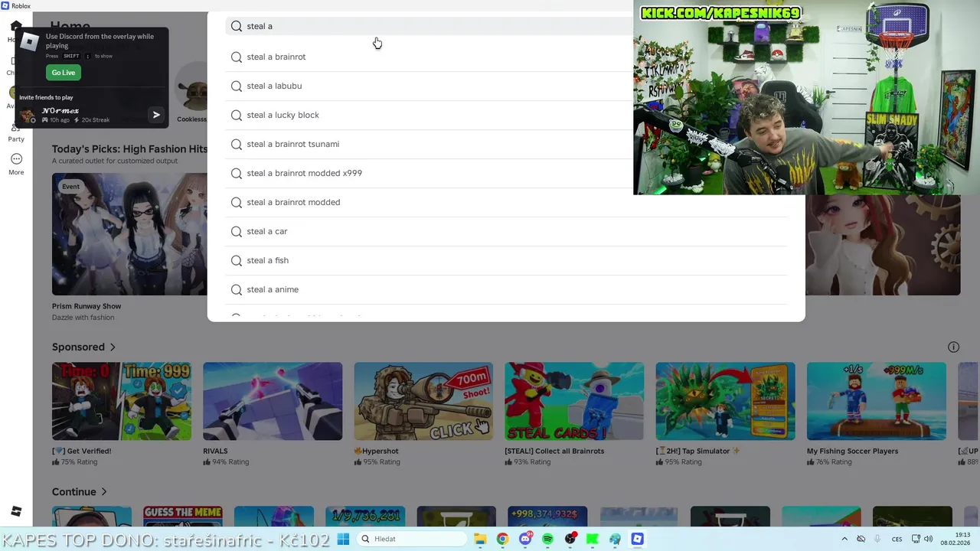The height and width of the screenshot is (551, 980).
Task: Expand the Sponsored section chevron
Action: tap(113, 347)
